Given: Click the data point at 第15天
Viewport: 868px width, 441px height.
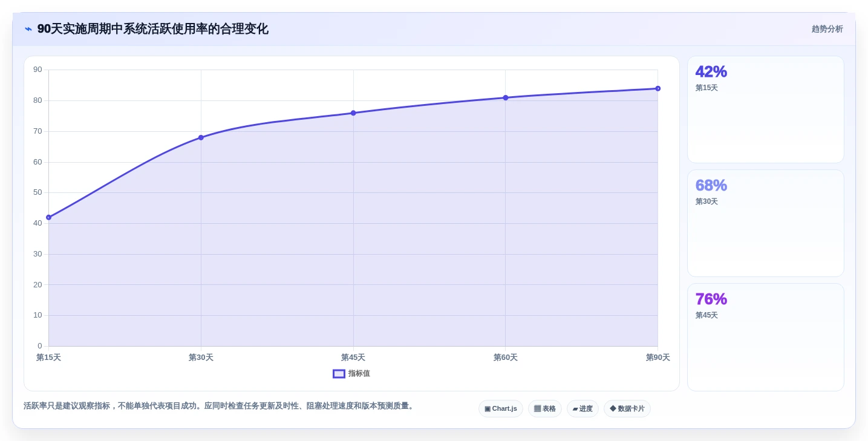Looking at the screenshot, I should (x=48, y=217).
